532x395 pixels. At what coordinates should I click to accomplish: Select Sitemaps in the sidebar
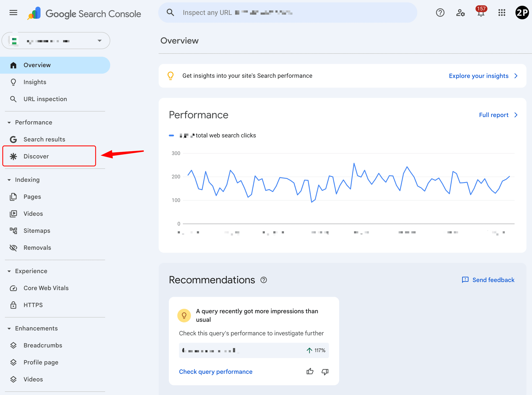pyautogui.click(x=37, y=231)
